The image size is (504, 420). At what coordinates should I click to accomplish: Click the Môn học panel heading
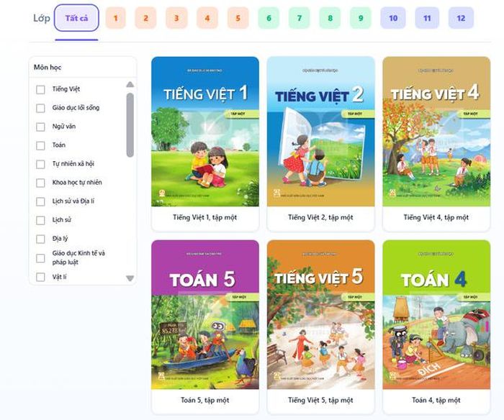48,68
